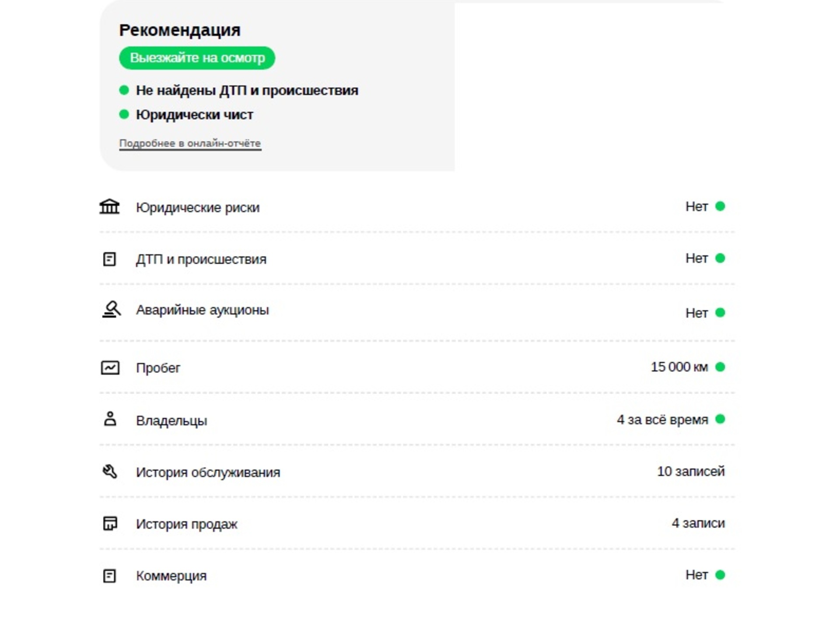Open the Подробнее в онлайн-отчёте link
Viewport: 840px width, 630px height.
click(190, 143)
